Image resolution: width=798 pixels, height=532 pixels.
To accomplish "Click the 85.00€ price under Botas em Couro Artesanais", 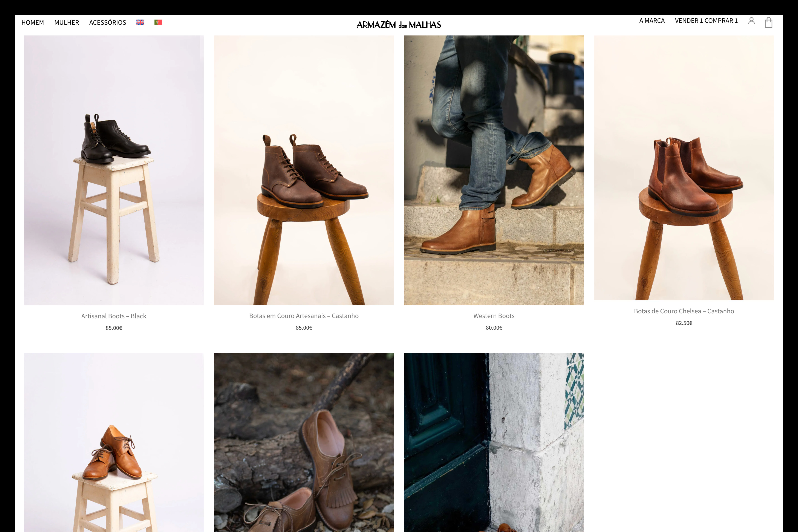I will [304, 328].
